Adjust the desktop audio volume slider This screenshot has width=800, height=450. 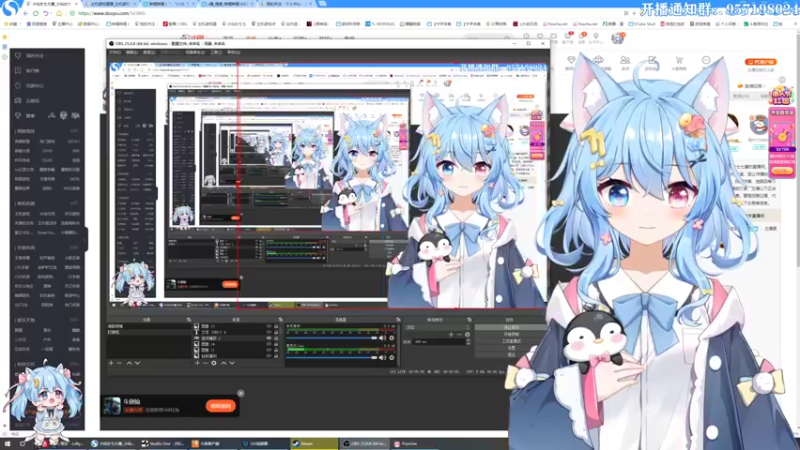point(332,338)
